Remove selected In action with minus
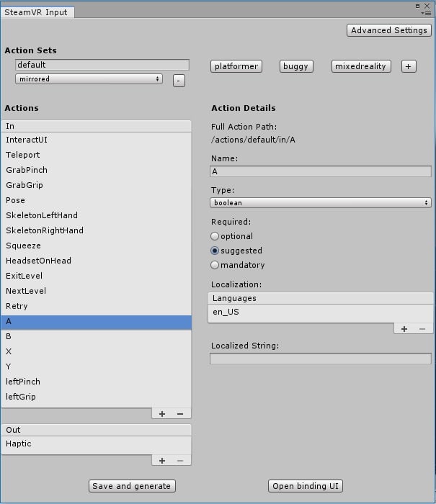 [180, 414]
